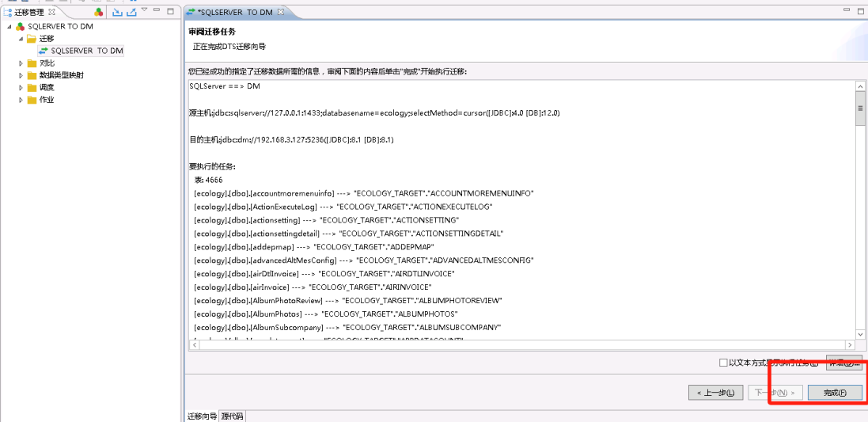Image resolution: width=868 pixels, height=422 pixels.
Task: Click the horizontal scrollbar left arrow
Action: [195, 344]
